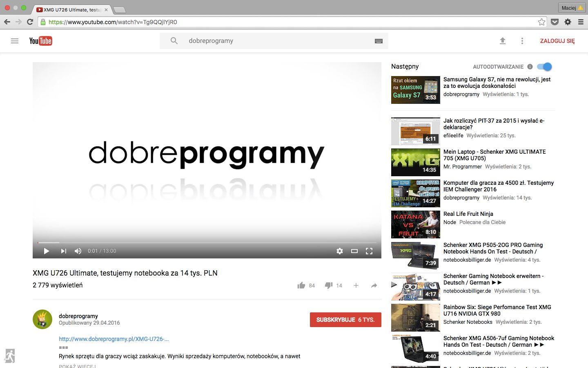588x368 pixels.
Task: Open the browser extension gear icon
Action: 568,22
